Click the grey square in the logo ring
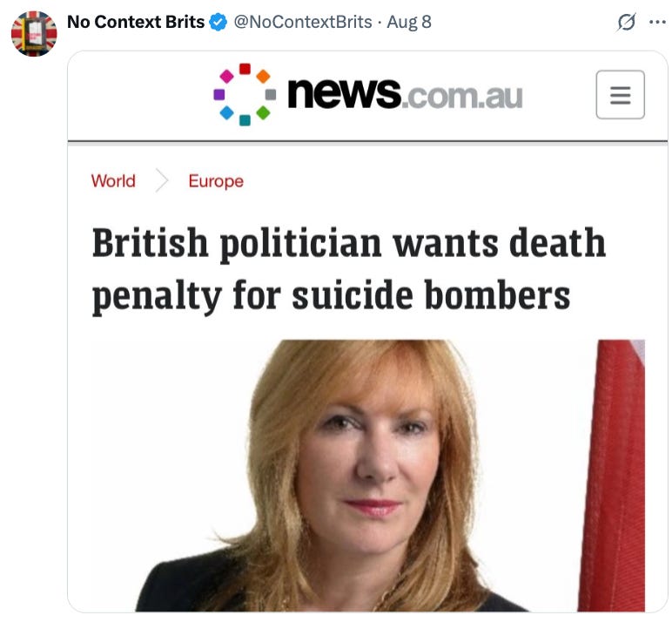 pos(271,94)
